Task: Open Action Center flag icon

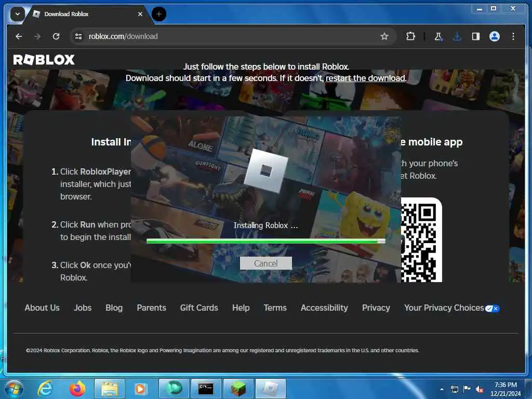Action: (x=467, y=389)
